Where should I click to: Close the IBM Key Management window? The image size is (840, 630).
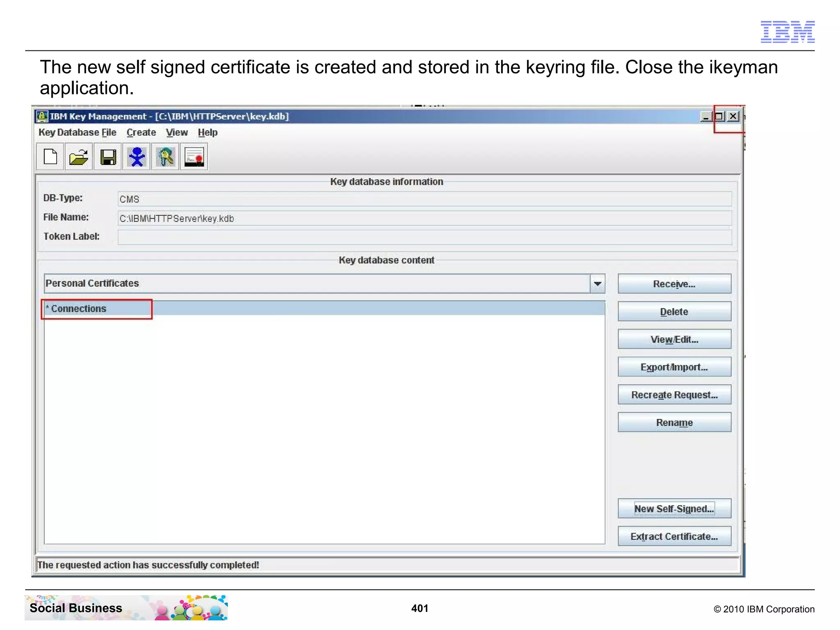pos(733,116)
